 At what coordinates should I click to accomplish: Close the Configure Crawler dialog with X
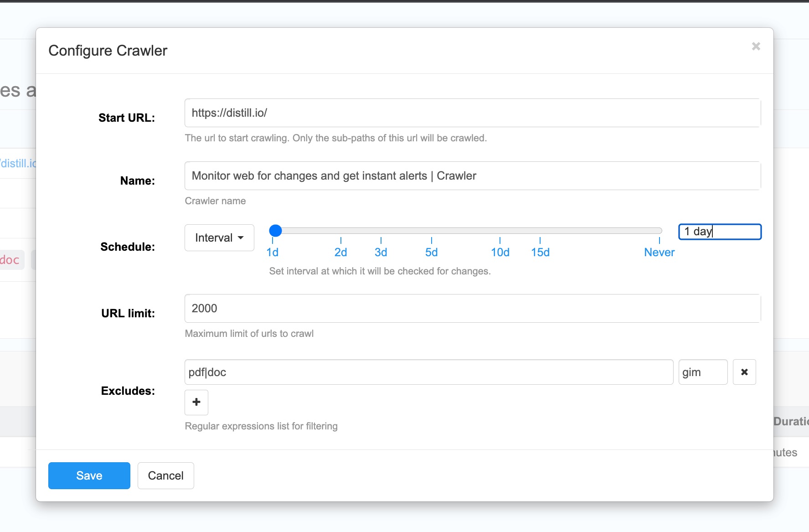click(x=756, y=46)
